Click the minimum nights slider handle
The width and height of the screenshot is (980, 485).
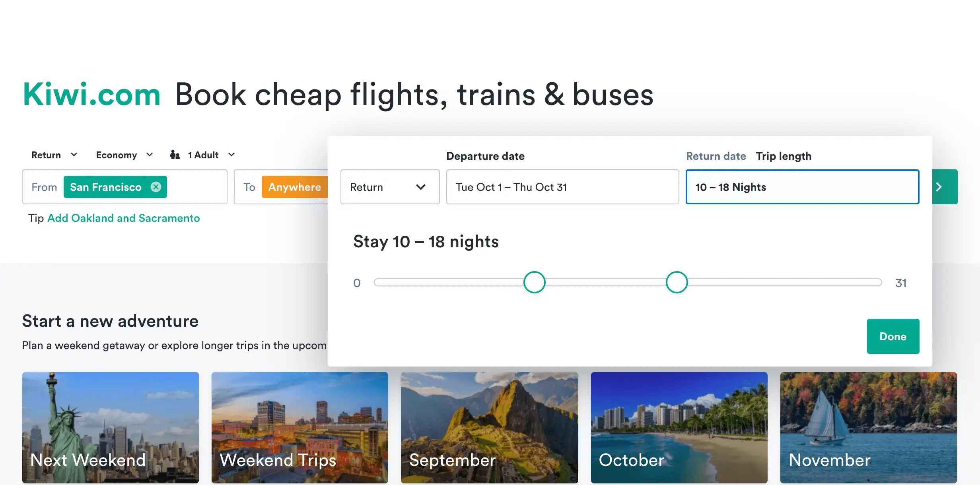[534, 282]
